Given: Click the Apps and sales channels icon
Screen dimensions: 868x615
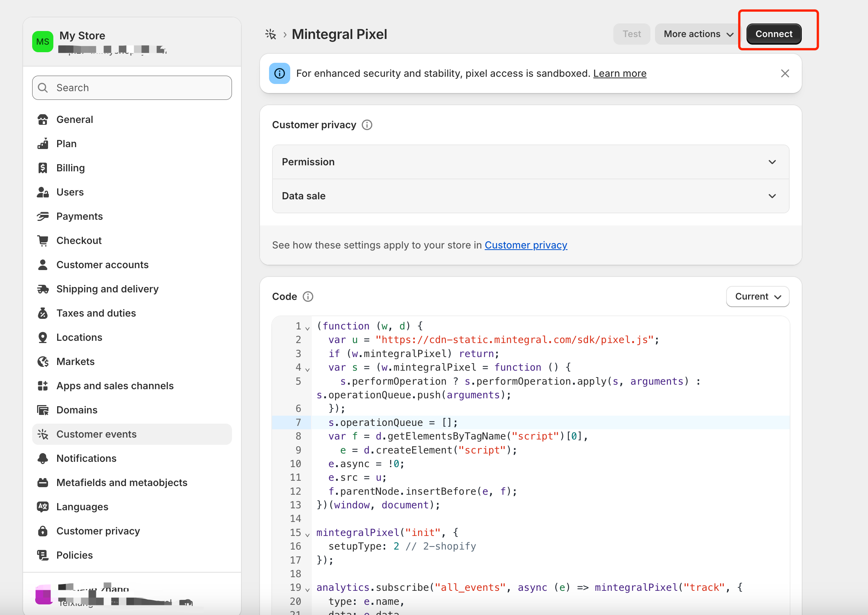Looking at the screenshot, I should (43, 386).
